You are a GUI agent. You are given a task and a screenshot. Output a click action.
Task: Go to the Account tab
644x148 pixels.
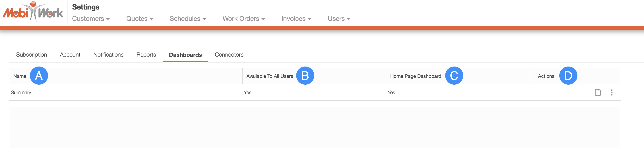pos(70,55)
